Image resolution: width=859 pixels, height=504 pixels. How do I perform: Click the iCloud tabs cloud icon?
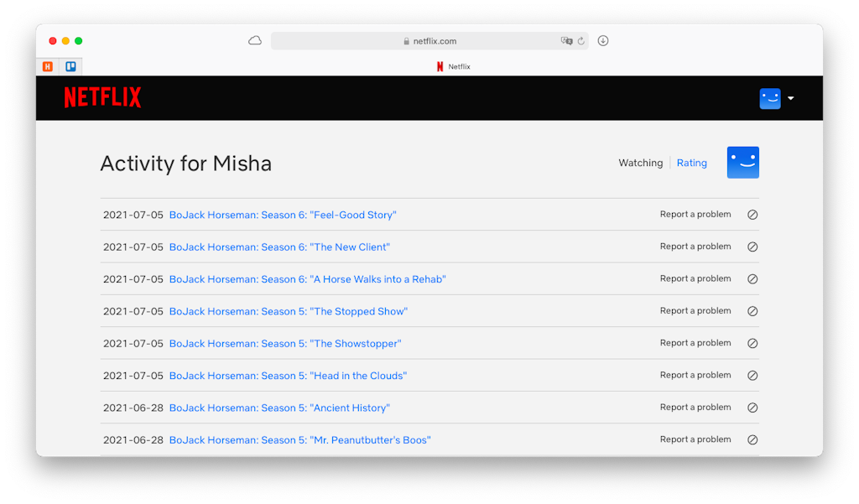click(x=254, y=39)
